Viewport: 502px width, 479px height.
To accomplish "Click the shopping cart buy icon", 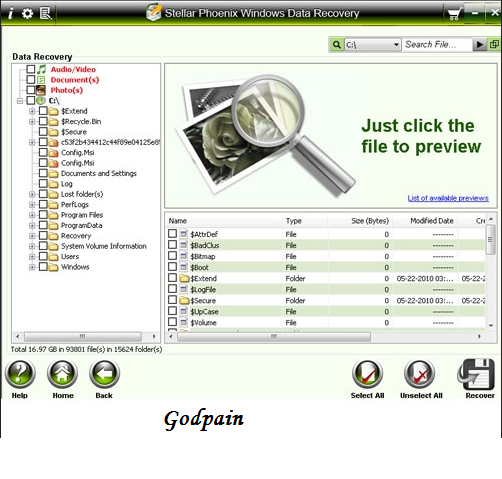I will [454, 14].
